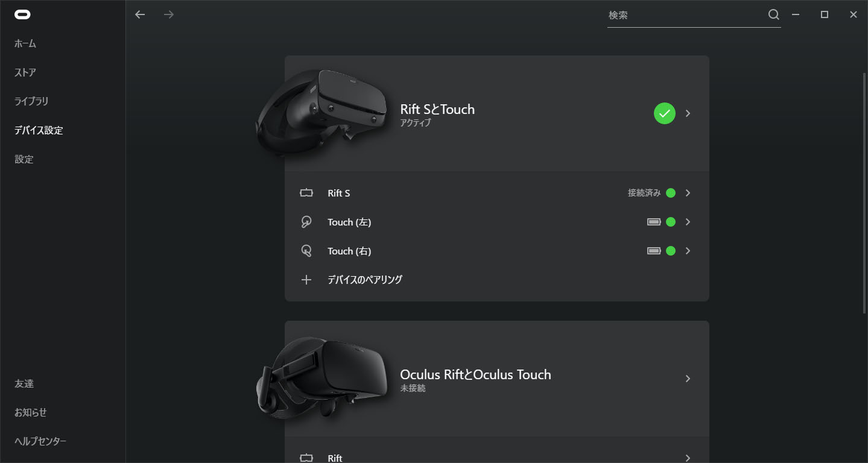The image size is (868, 463).
Task: Click the Touch (左) controller icon
Action: tap(306, 222)
